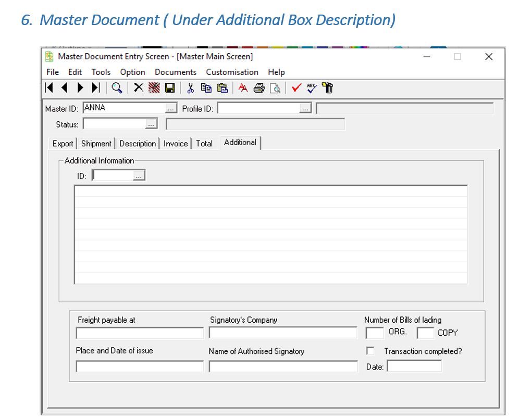Open the Customisation menu
532x420 pixels.
(232, 72)
